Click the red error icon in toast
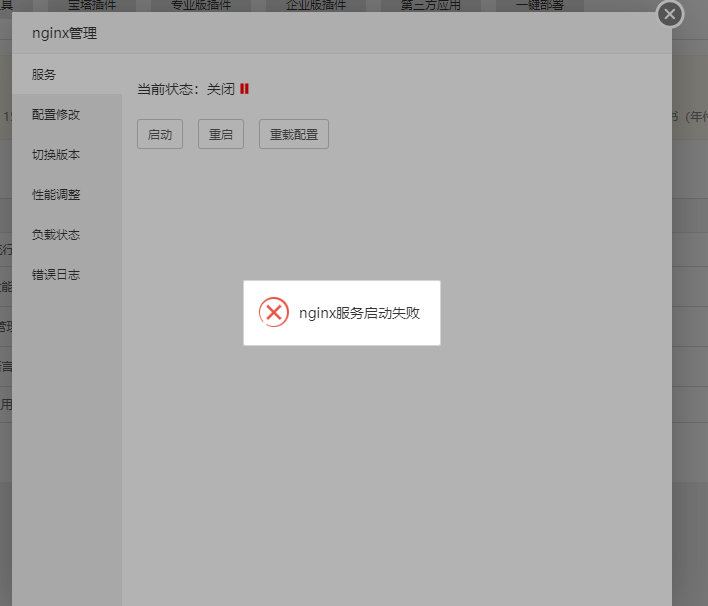708x606 pixels. click(x=274, y=312)
